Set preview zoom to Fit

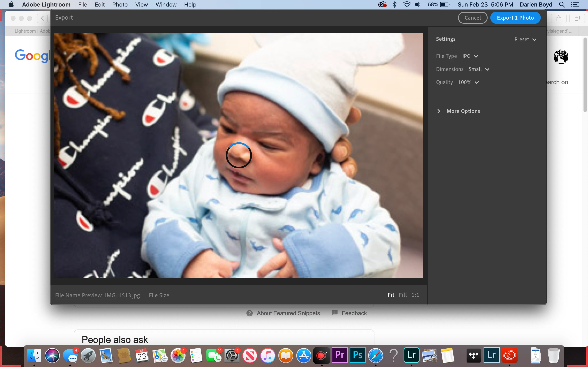point(391,295)
